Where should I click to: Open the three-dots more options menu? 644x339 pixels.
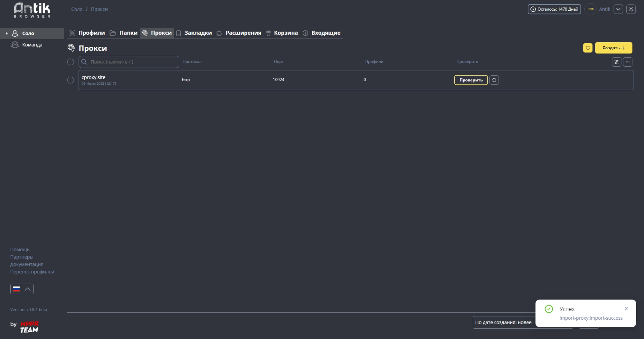click(x=628, y=62)
